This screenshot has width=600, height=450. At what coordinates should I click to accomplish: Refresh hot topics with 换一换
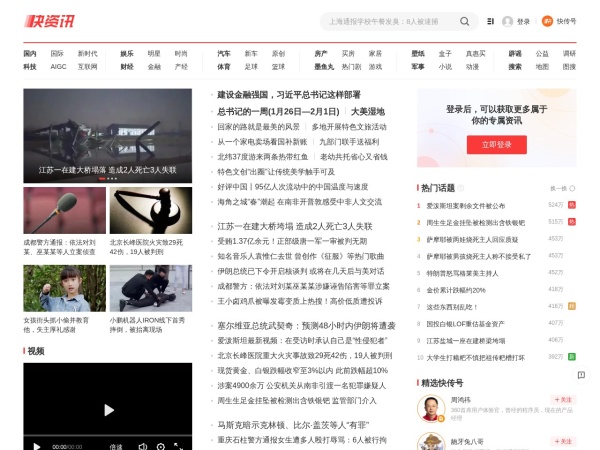pos(558,188)
